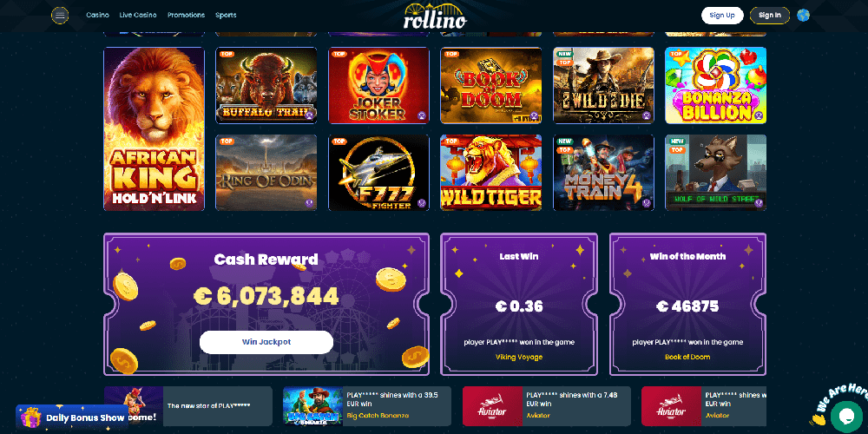This screenshot has height=434, width=868.
Task: Open the globe language selector
Action: pyautogui.click(x=803, y=15)
